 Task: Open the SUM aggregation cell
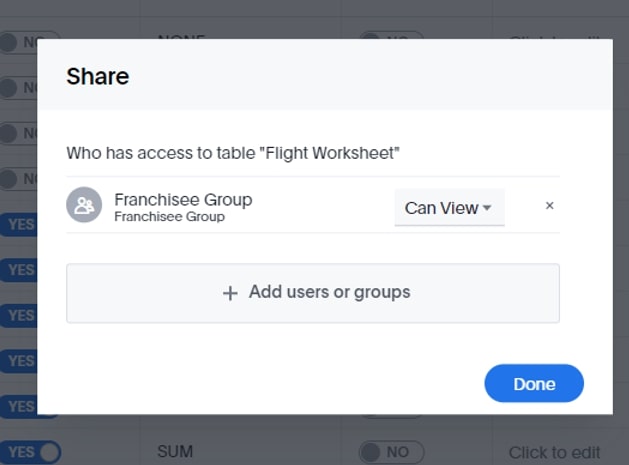point(175,452)
